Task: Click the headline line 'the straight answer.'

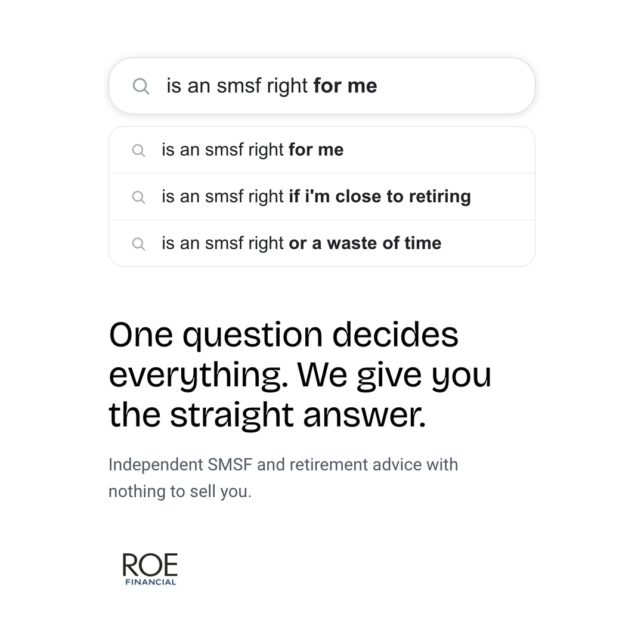Action: (267, 415)
